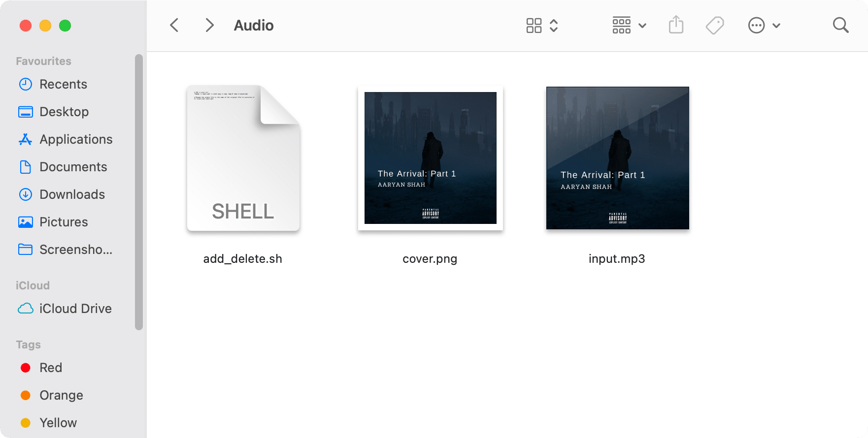Filter by the Orange tag label
This screenshot has width=868, height=438.
(61, 395)
